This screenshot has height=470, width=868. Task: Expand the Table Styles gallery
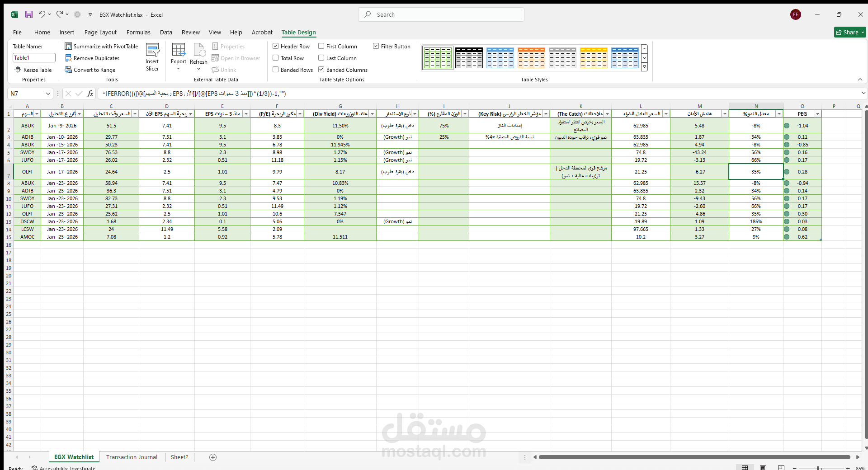tap(644, 66)
